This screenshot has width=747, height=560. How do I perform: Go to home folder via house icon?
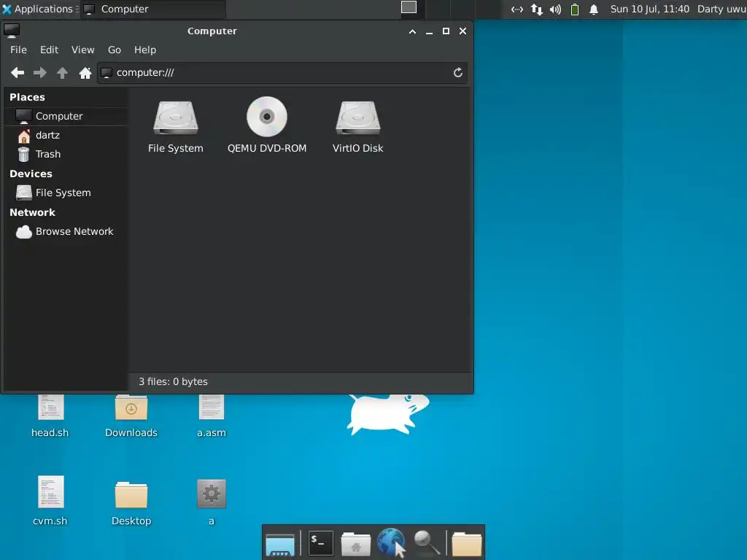click(x=85, y=73)
